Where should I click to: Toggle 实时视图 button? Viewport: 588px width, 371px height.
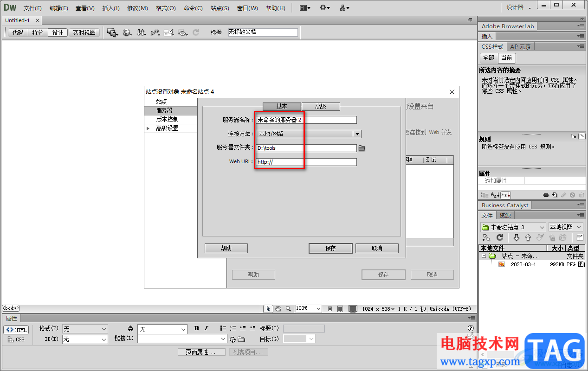[84, 32]
